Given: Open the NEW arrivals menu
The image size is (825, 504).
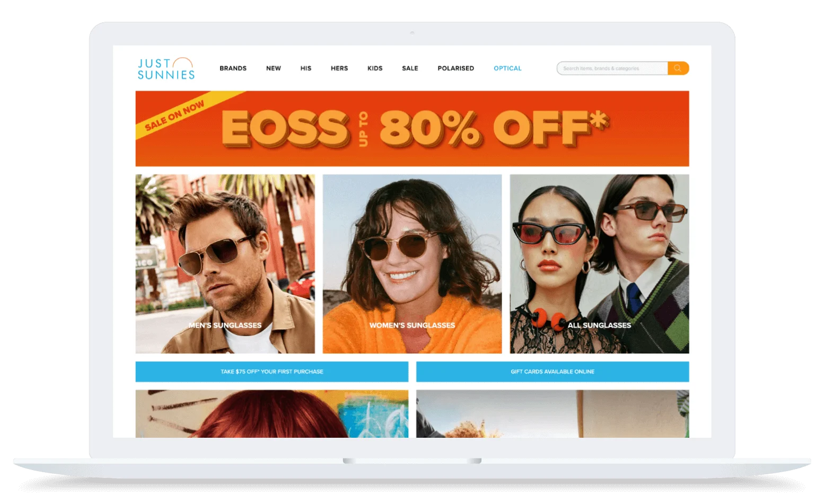Looking at the screenshot, I should [x=274, y=68].
